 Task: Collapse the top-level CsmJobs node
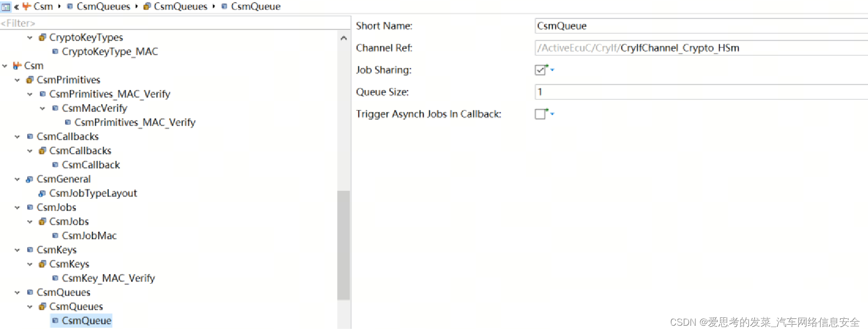pos(17,207)
